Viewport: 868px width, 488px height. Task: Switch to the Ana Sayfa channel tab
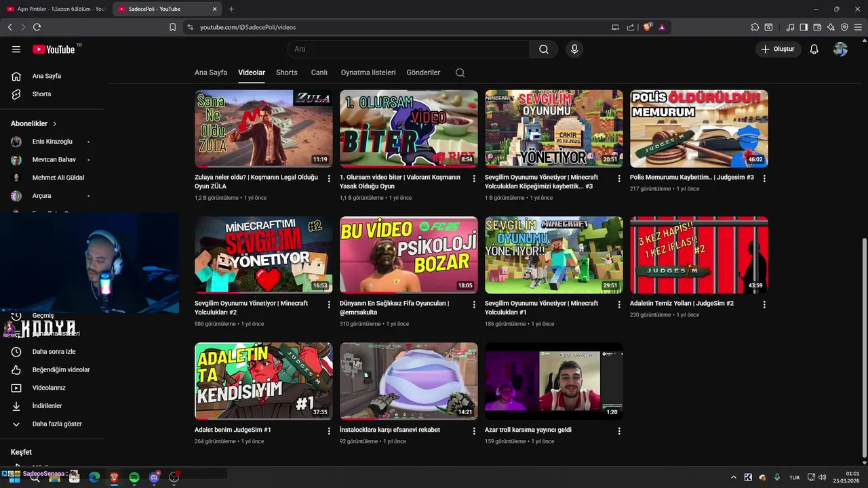pyautogui.click(x=211, y=73)
